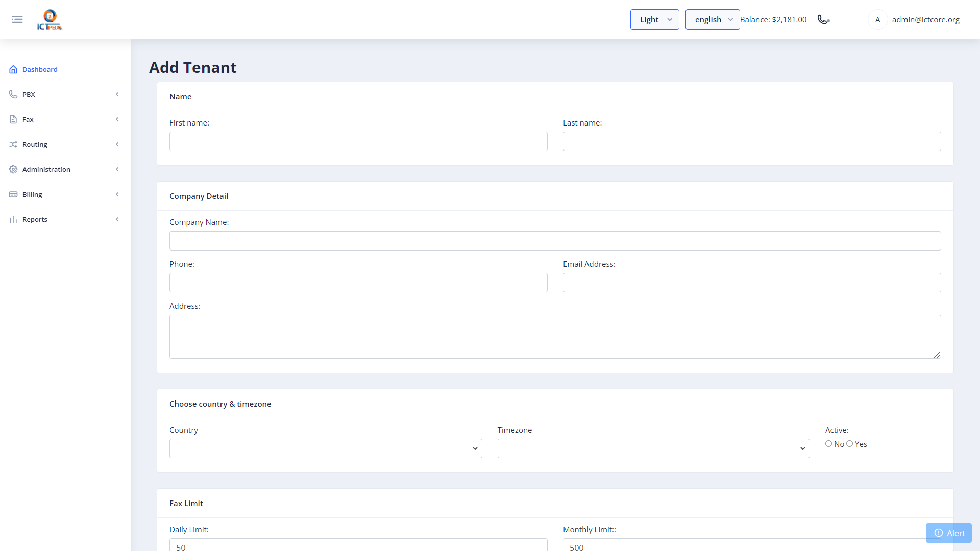Screen dimensions: 980x551
Task: Click the Billing card icon in sidebar
Action: [x=13, y=194]
